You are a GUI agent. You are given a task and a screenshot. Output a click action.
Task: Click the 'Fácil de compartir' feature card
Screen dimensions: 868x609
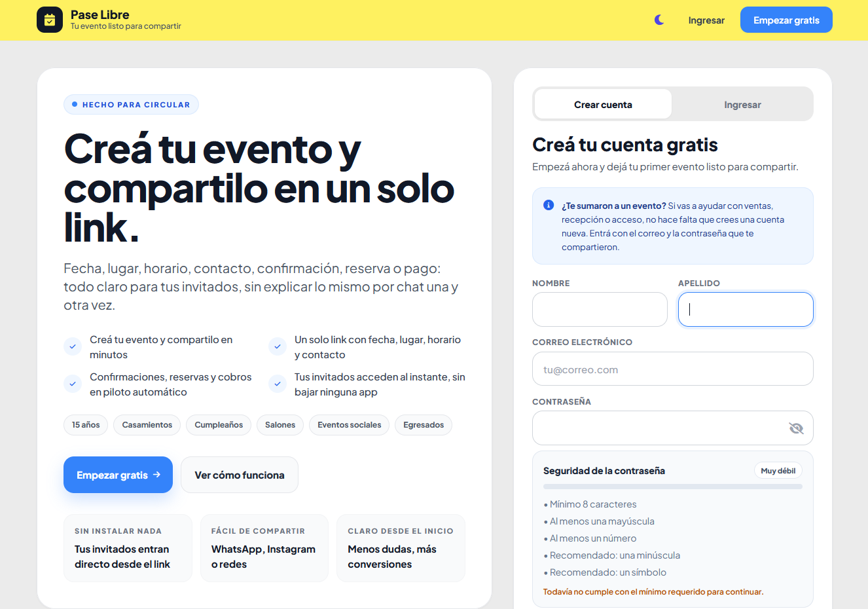click(x=264, y=548)
